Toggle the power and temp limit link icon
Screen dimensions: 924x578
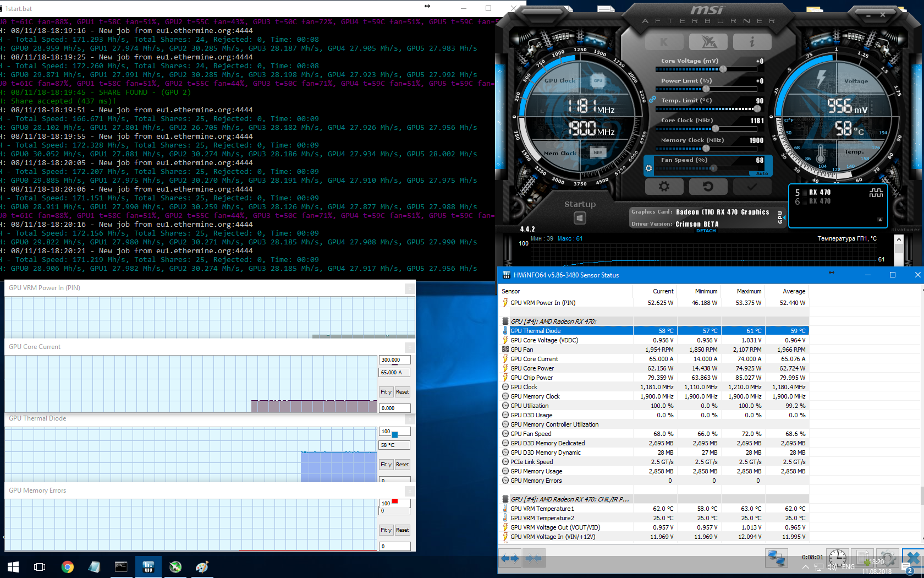click(652, 100)
